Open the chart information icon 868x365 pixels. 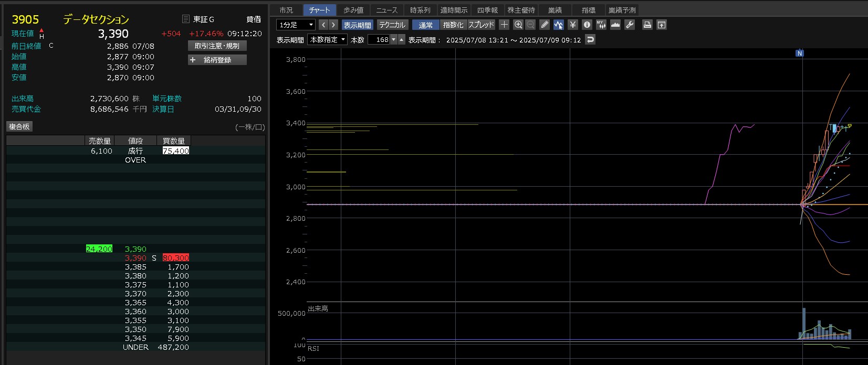[x=587, y=25]
